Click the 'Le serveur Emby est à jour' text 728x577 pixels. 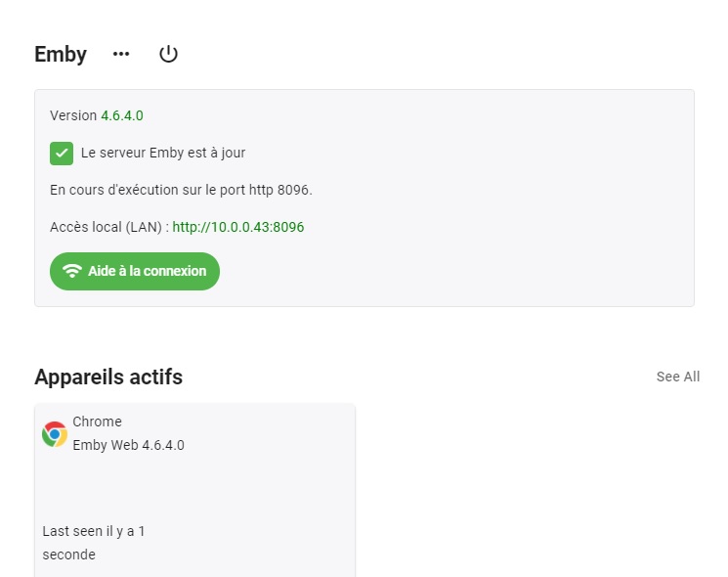pyautogui.click(x=163, y=153)
